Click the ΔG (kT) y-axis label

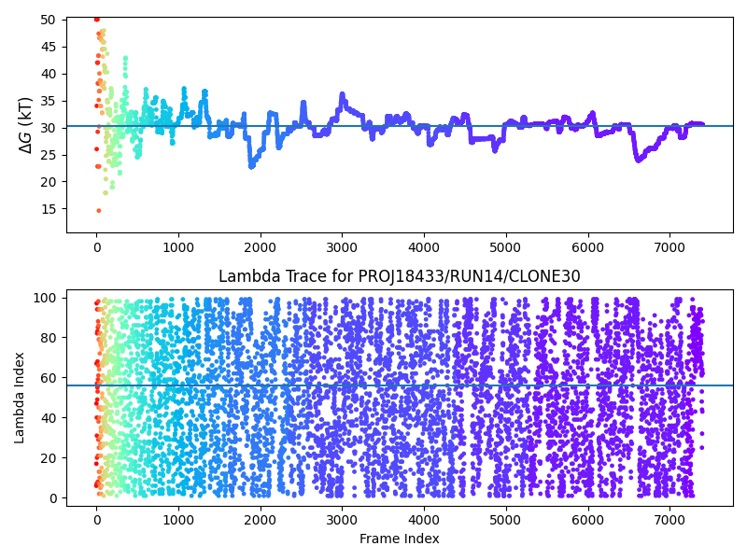point(24,126)
